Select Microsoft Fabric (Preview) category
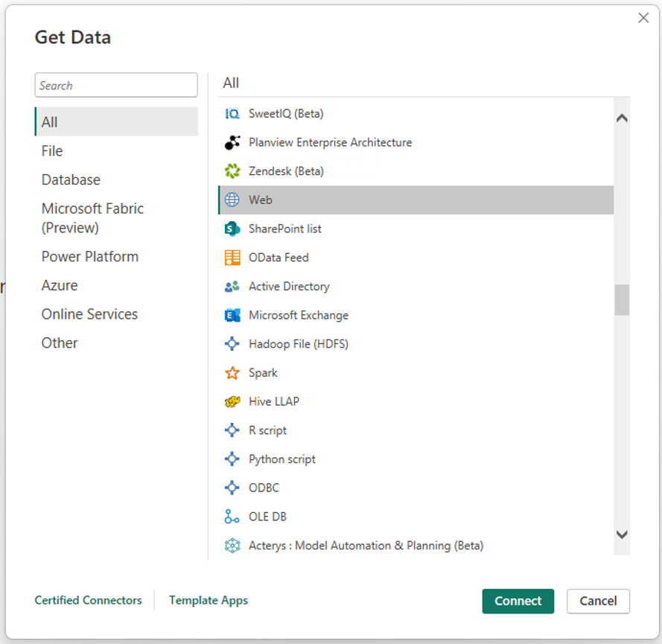662x644 pixels. [x=116, y=218]
